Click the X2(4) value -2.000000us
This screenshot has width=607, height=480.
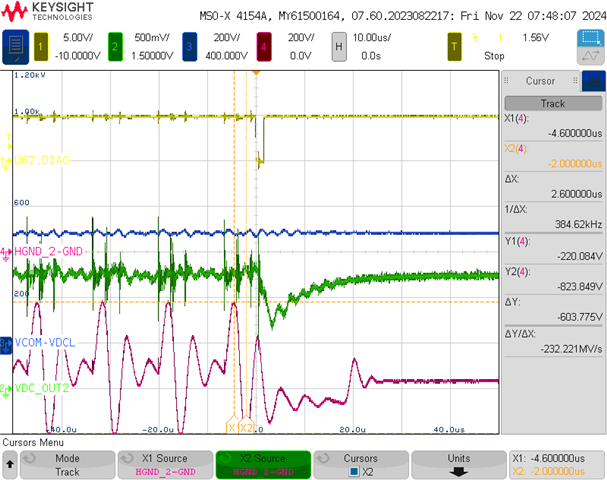575,164
